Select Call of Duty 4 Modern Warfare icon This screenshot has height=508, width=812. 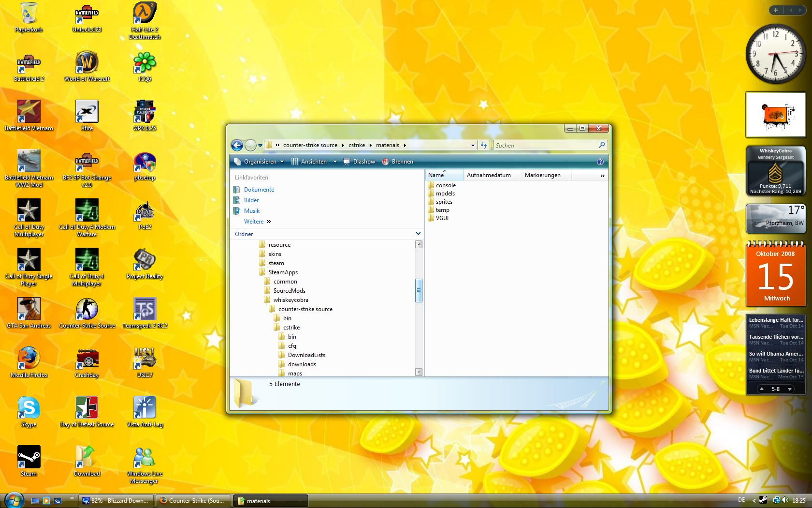87,219
